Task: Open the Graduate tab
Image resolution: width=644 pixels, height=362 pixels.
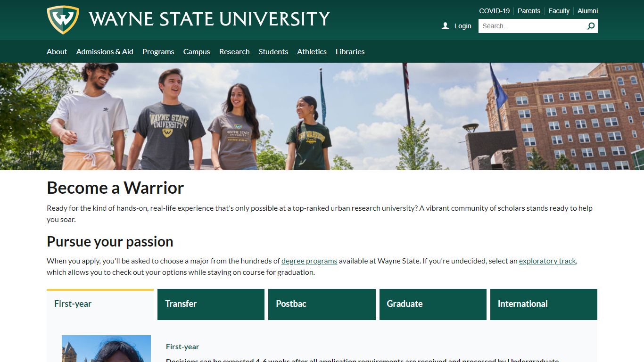Action: [x=433, y=304]
